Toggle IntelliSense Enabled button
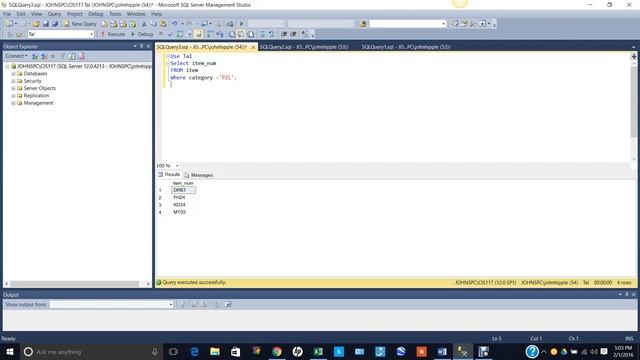Viewport: 640px width, 360px height. [198, 34]
